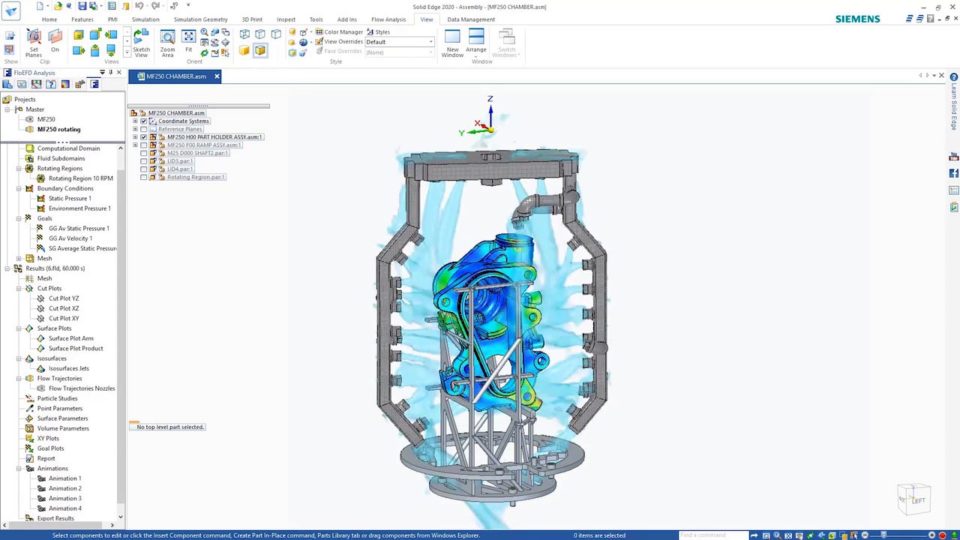960x540 pixels.
Task: Open the Sketch View tool
Action: [141, 41]
